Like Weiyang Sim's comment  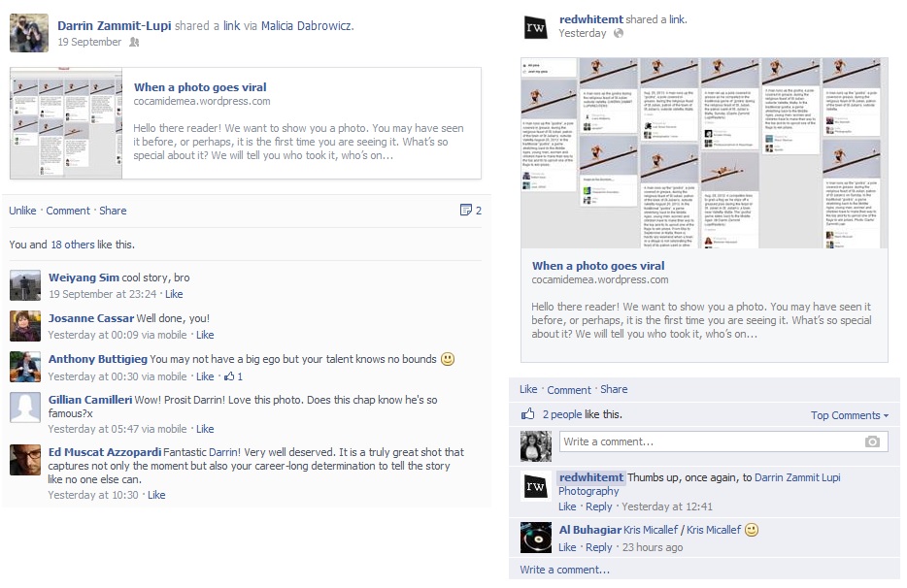coord(174,294)
